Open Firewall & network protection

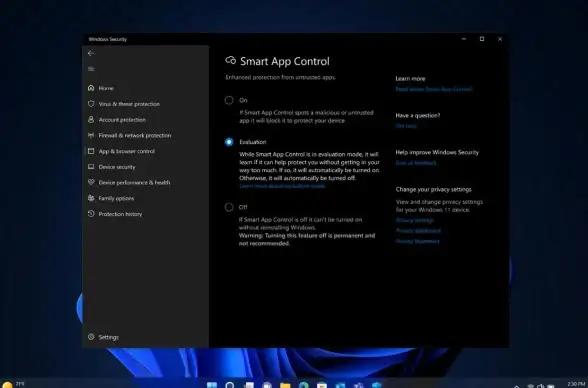pos(129,135)
